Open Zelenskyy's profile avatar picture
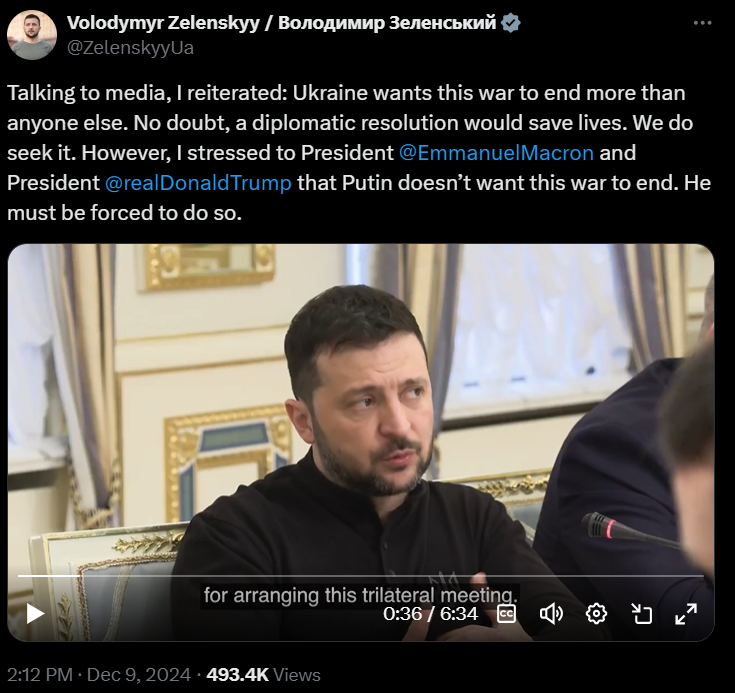This screenshot has width=735, height=693. pos(32,35)
